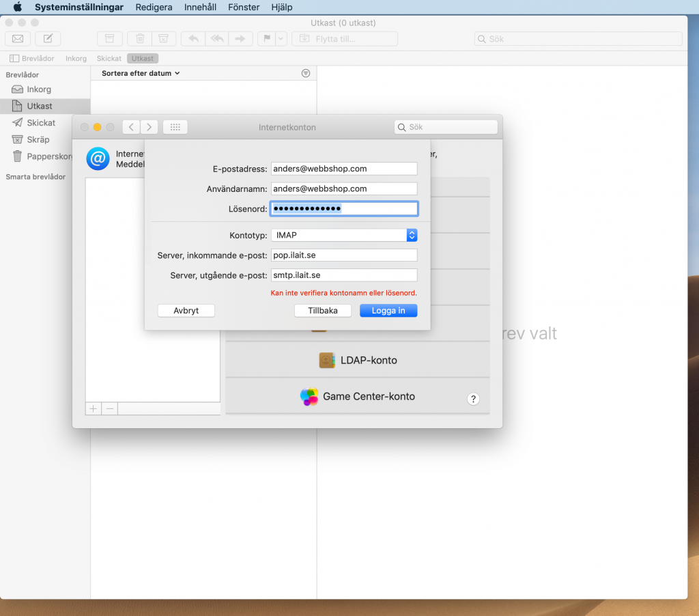Open Inkorg mailbox in sidebar
Image resolution: width=699 pixels, height=616 pixels.
click(45, 89)
